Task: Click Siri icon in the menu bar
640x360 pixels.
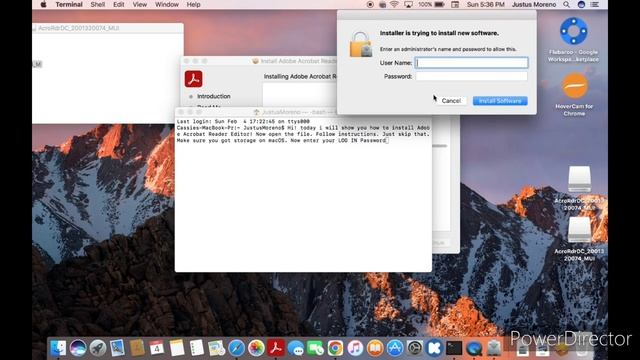Action: point(581,4)
